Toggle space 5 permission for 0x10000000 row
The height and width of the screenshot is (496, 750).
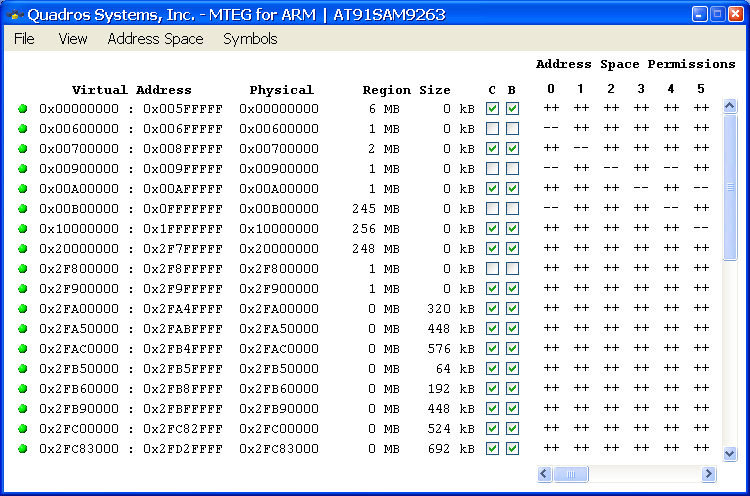(701, 228)
